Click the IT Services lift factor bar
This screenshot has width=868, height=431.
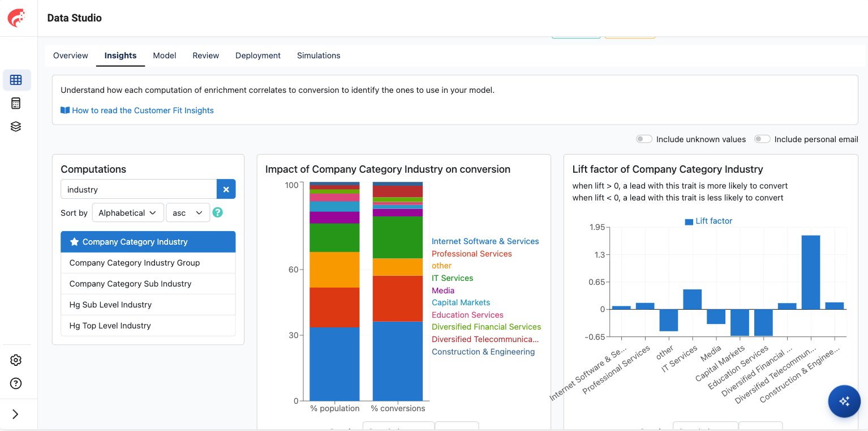693,300
